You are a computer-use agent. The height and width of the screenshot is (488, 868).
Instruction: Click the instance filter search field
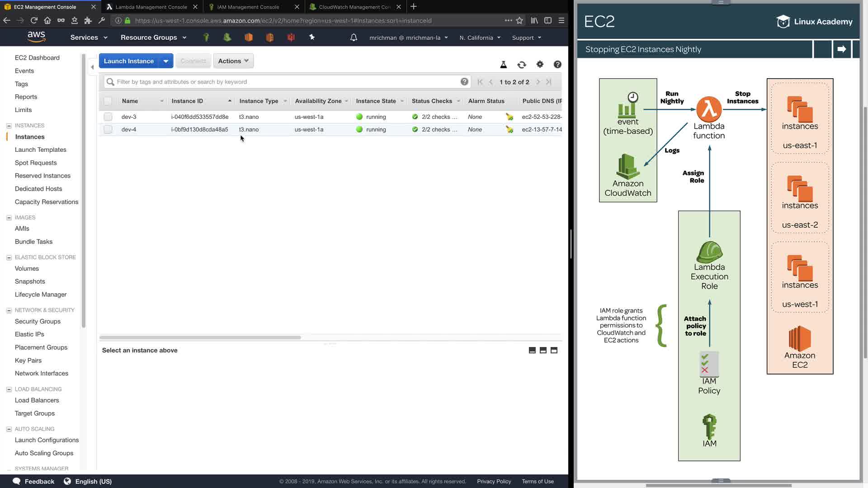coord(285,82)
